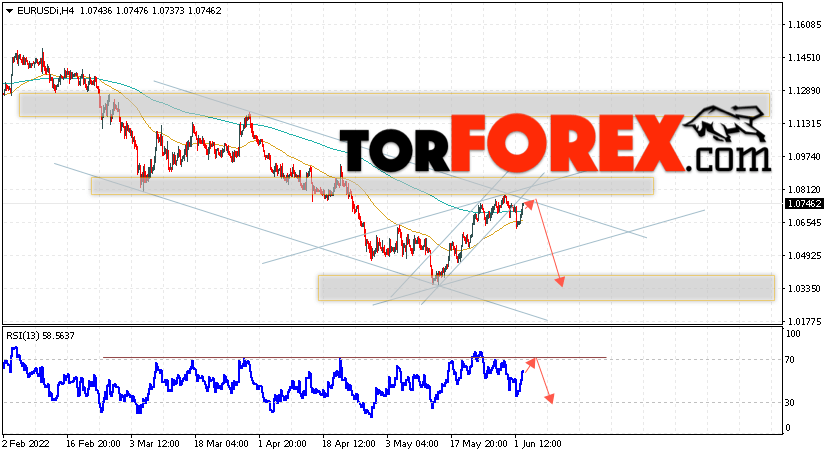
Task: Select the 1.16085 price axis label
Action: [804, 25]
